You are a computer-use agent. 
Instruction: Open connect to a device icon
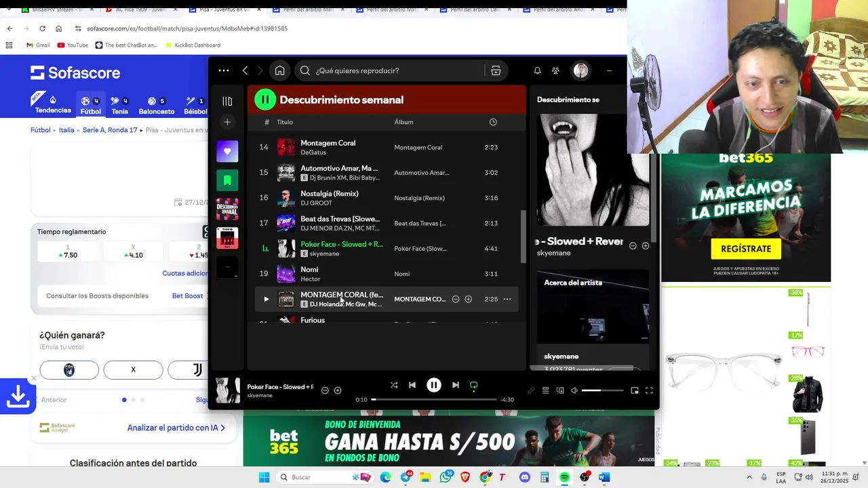pyautogui.click(x=560, y=390)
